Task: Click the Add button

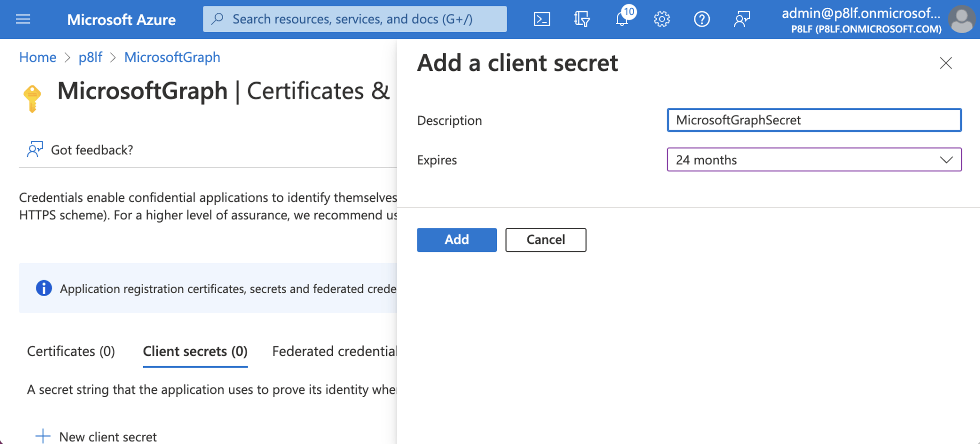Action: tap(456, 240)
